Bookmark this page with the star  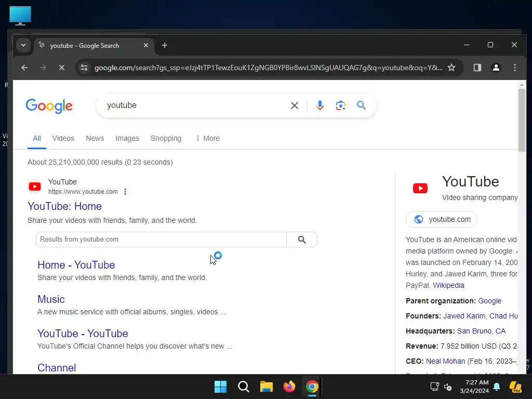(x=451, y=68)
